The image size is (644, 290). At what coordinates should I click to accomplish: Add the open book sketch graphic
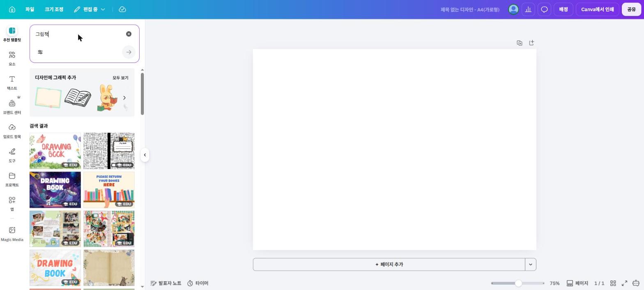pos(78,98)
